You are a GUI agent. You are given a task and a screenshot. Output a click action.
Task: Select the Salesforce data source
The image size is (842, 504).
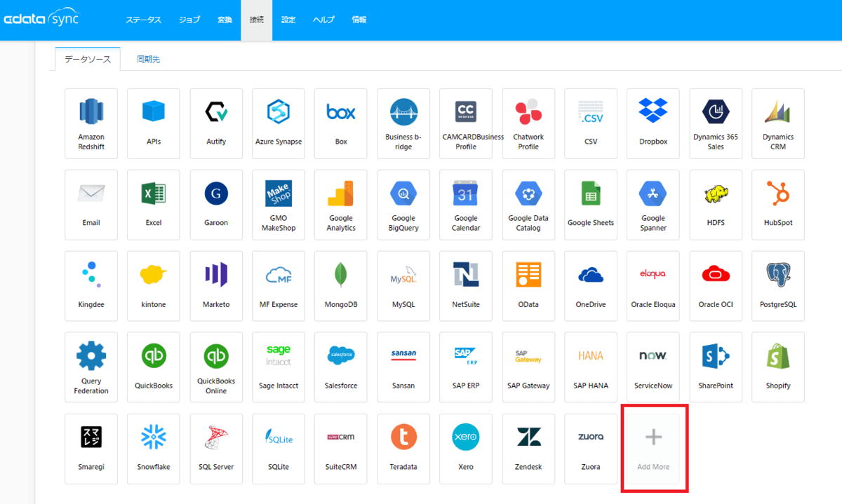coord(341,367)
